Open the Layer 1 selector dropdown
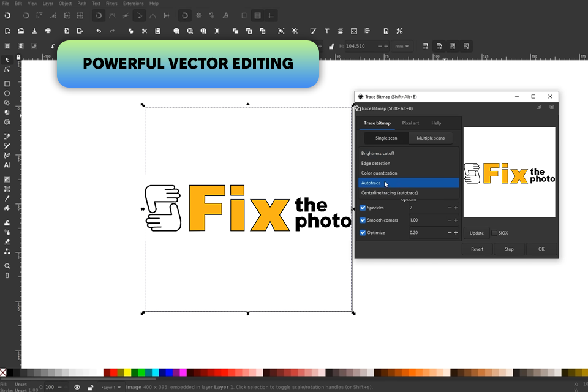The width and height of the screenshot is (588, 392). click(111, 387)
